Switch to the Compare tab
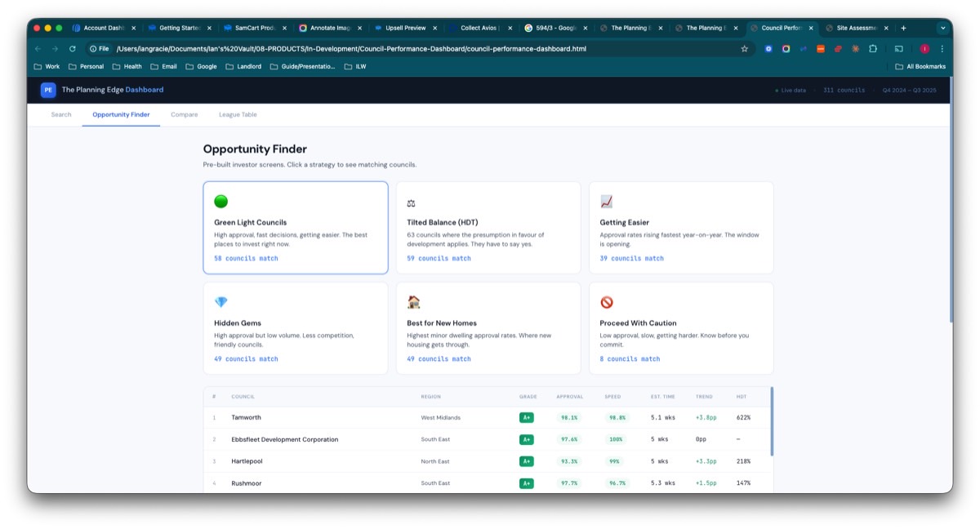Screen dimensions: 980x529 pyautogui.click(x=184, y=114)
